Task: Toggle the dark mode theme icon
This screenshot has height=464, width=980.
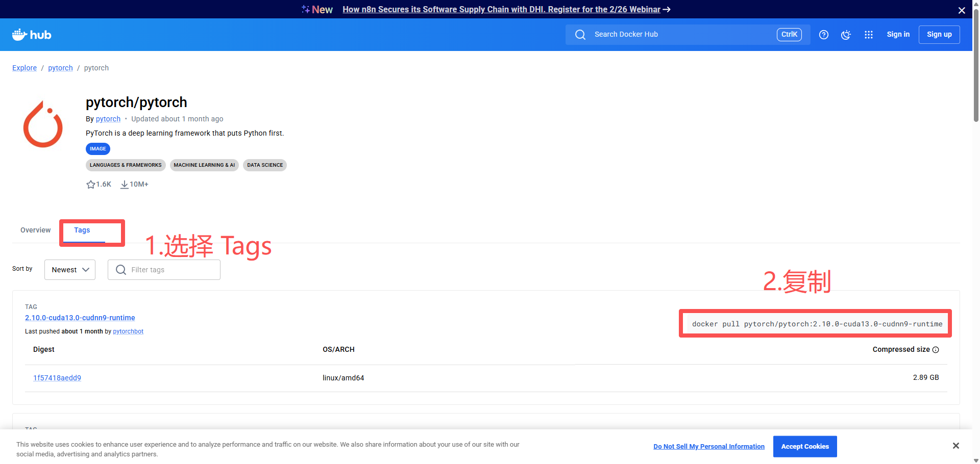Action: (x=846, y=35)
